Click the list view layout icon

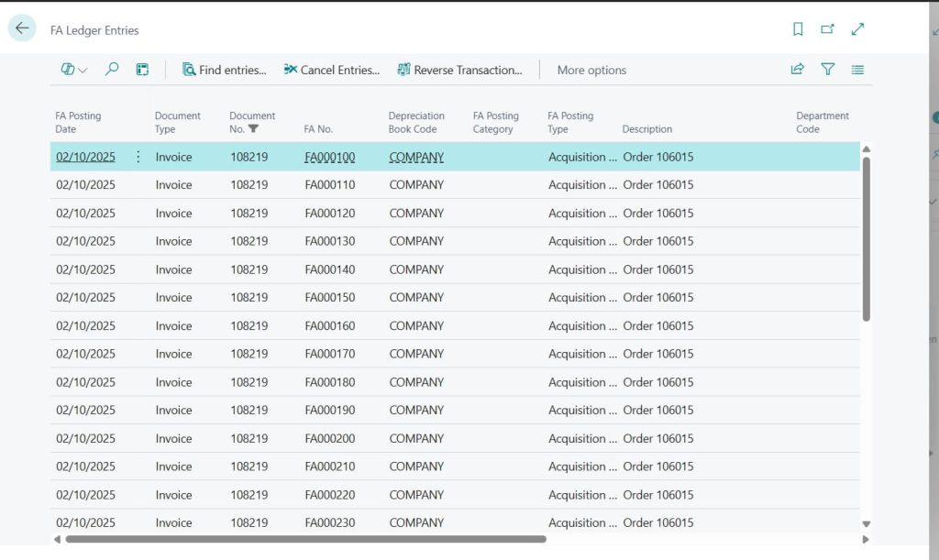pyautogui.click(x=857, y=69)
